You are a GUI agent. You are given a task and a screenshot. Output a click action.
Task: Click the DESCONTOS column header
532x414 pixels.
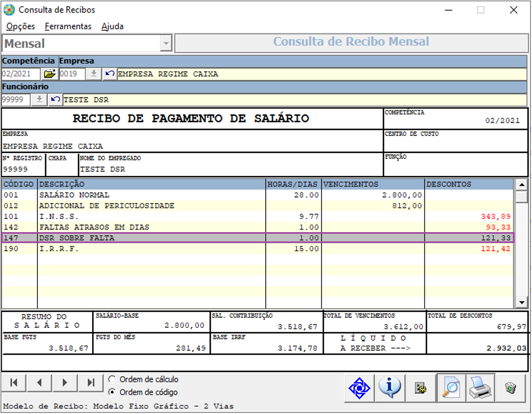(469, 184)
